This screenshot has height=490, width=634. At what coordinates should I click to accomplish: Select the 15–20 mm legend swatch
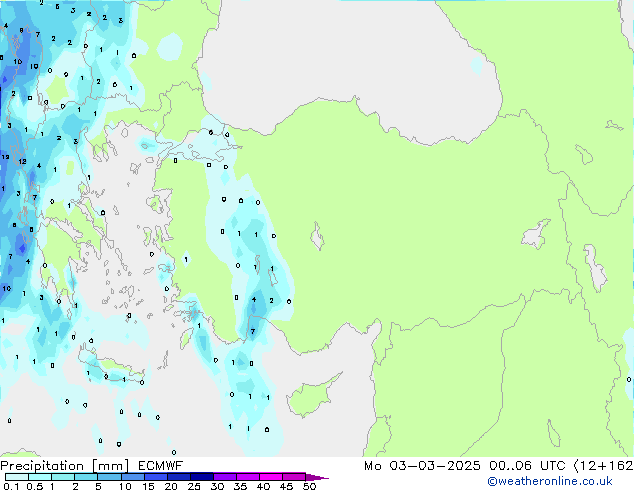tap(156, 477)
